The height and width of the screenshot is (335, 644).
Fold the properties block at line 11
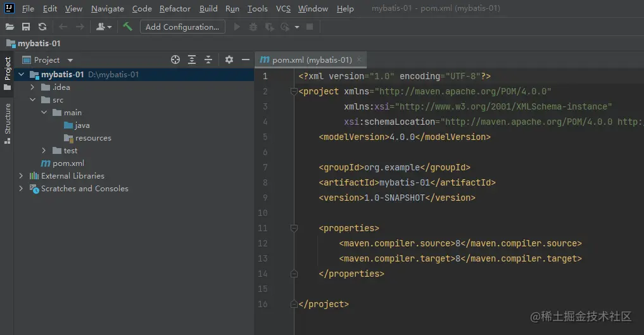point(294,228)
